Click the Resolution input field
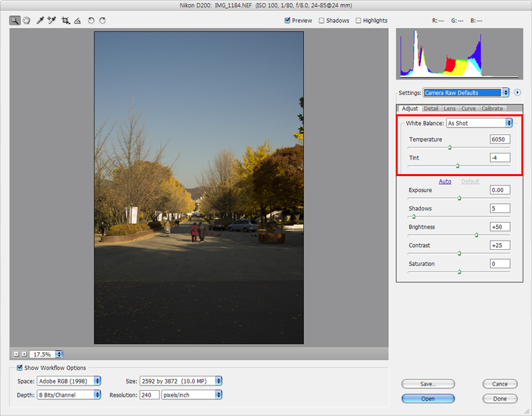This screenshot has height=416, width=532. click(148, 395)
